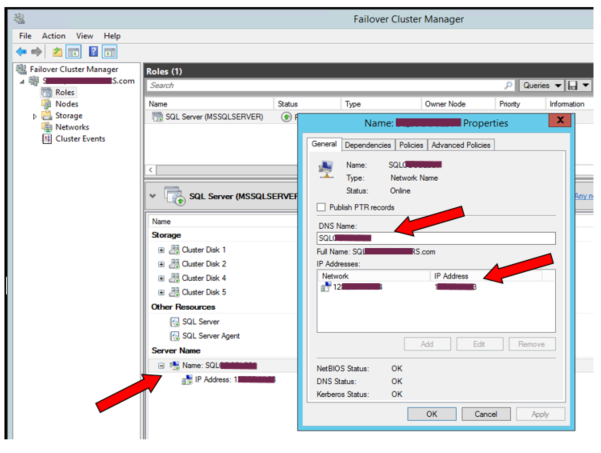Image resolution: width=601 pixels, height=453 pixels.
Task: Click the save query disk icon
Action: click(x=573, y=85)
